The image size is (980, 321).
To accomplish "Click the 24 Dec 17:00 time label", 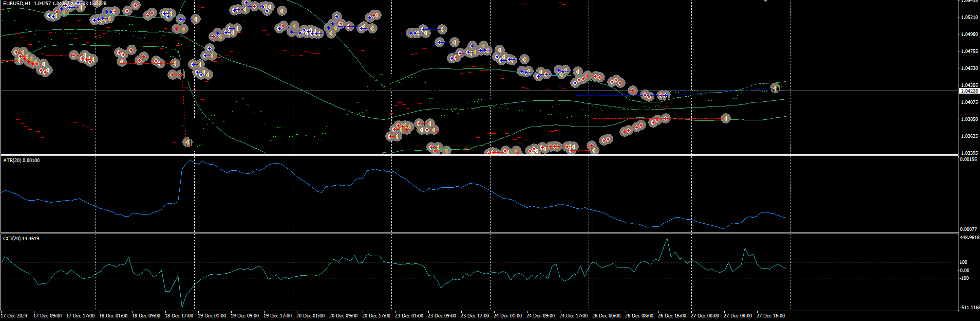I will [573, 316].
